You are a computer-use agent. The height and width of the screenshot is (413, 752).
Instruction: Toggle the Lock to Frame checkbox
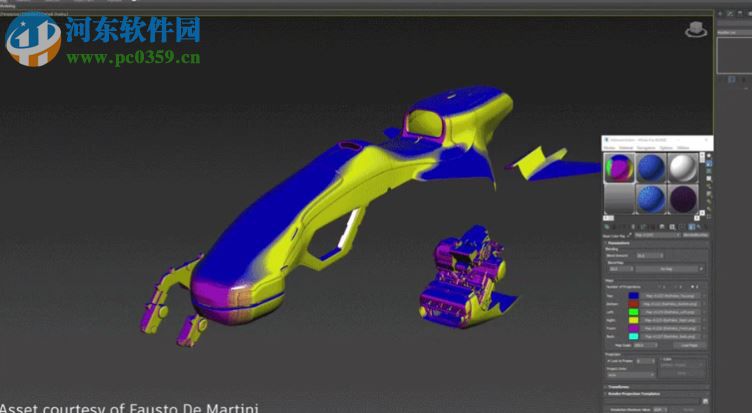click(x=608, y=361)
